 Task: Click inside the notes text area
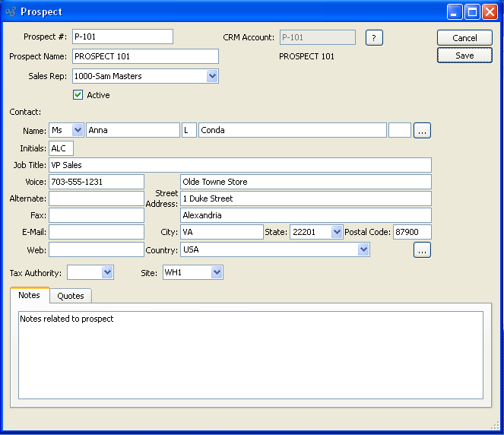tap(251, 354)
